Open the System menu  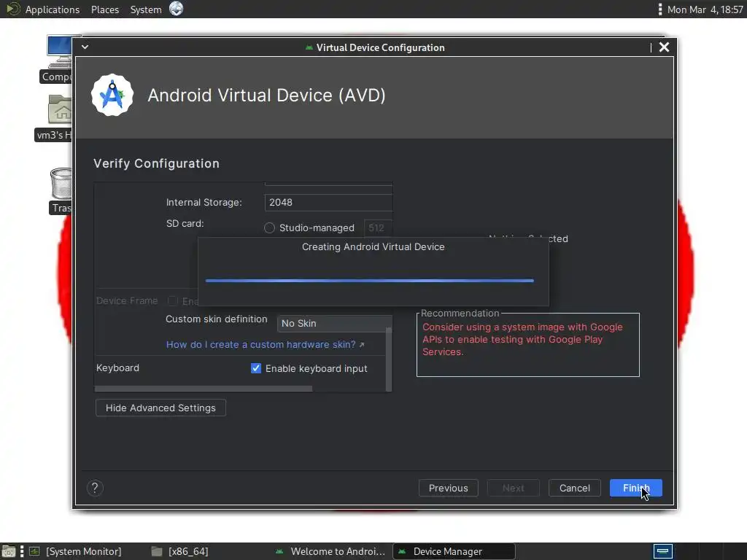(146, 9)
